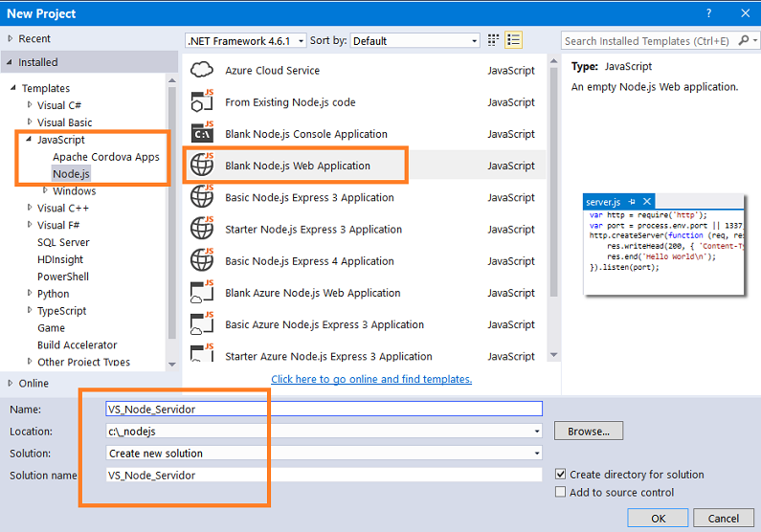
Task: Click the server.js code preview thumbnail
Action: (663, 244)
